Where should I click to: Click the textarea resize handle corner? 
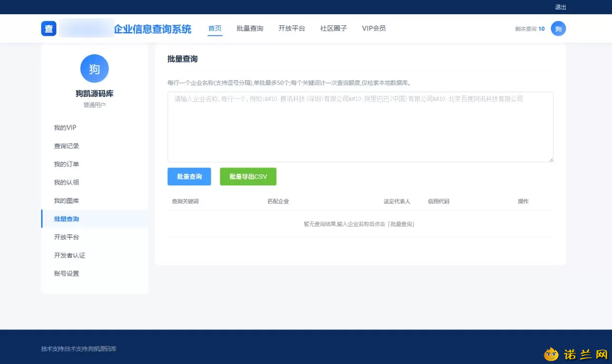551,159
